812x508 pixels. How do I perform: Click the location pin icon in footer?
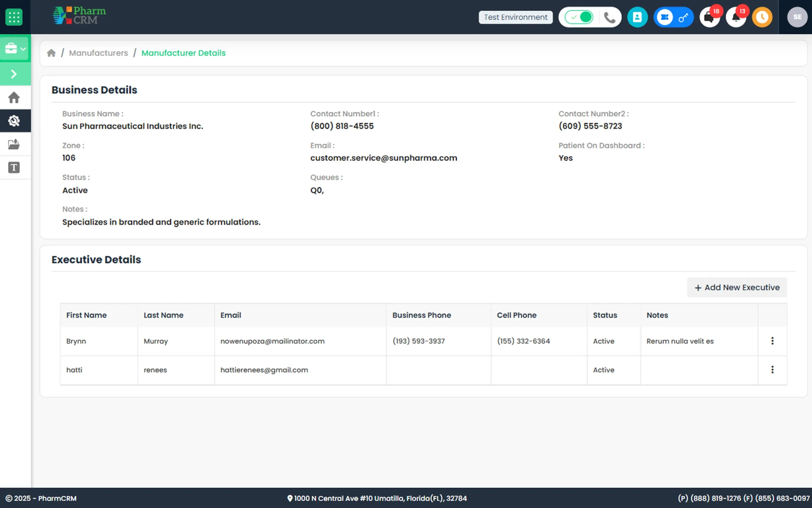click(290, 498)
